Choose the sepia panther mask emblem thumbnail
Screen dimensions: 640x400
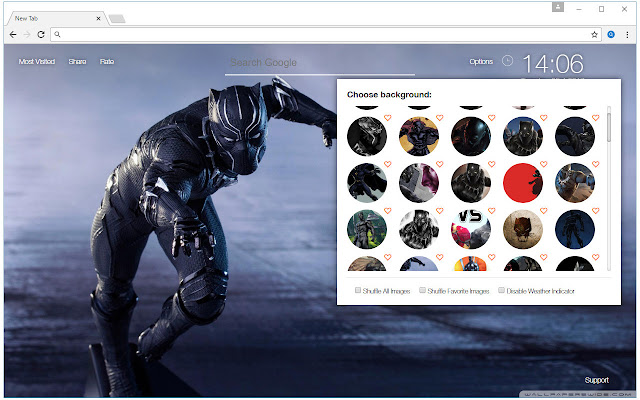(x=523, y=229)
